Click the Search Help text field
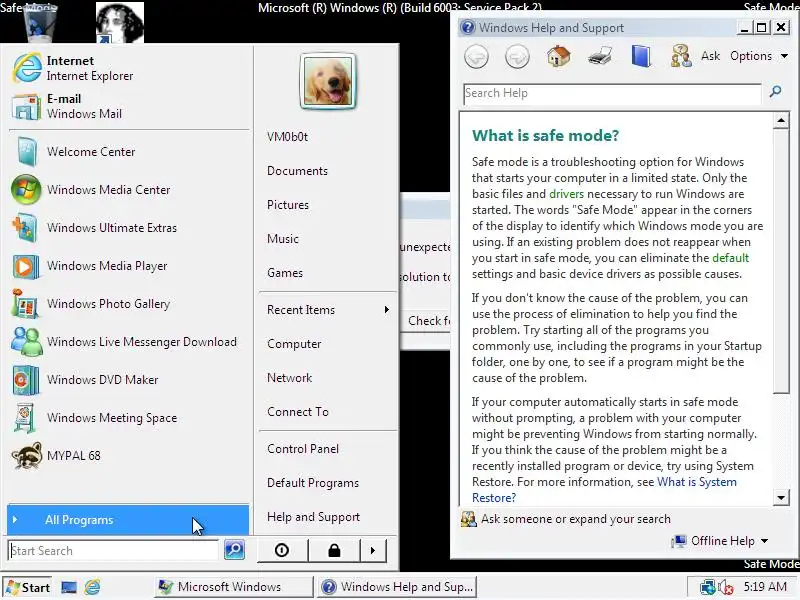Screen dimensions: 800x600 pyautogui.click(x=612, y=93)
